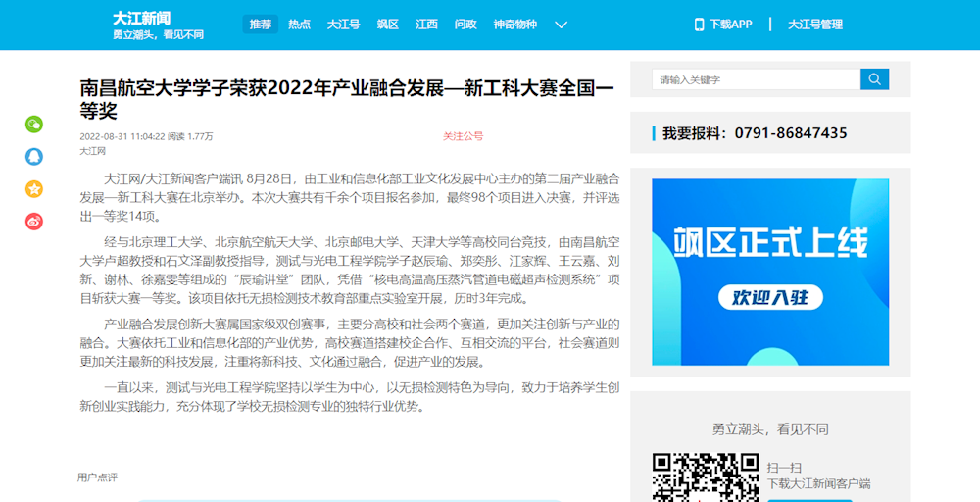Visit the 神奇物种 section
This screenshot has width=980, height=502.
tap(514, 25)
